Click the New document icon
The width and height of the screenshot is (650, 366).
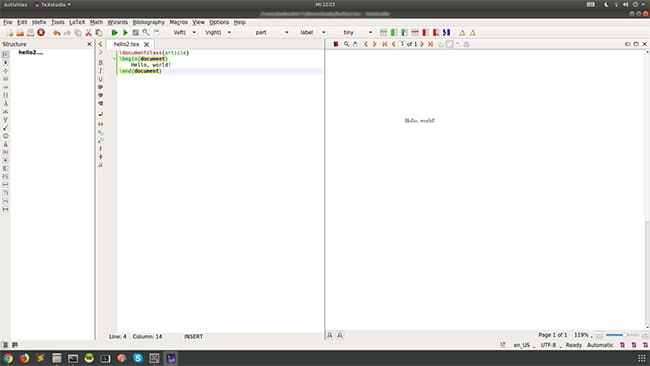click(10, 33)
